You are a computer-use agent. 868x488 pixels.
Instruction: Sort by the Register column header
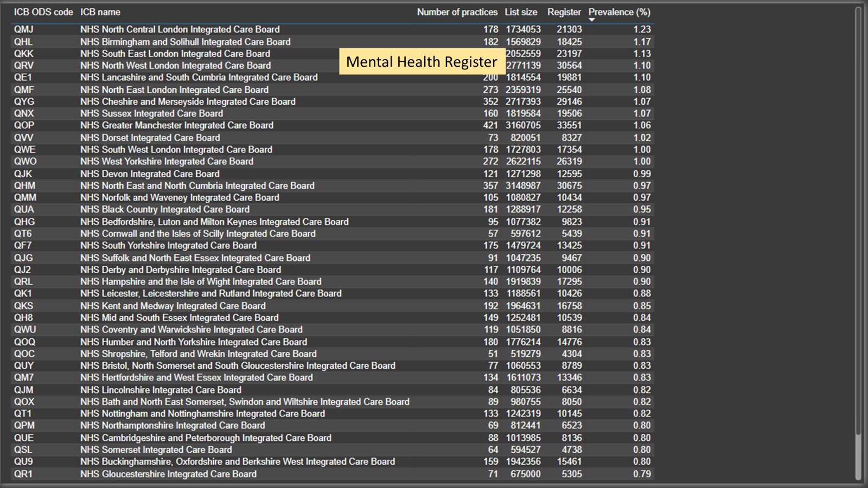[564, 12]
